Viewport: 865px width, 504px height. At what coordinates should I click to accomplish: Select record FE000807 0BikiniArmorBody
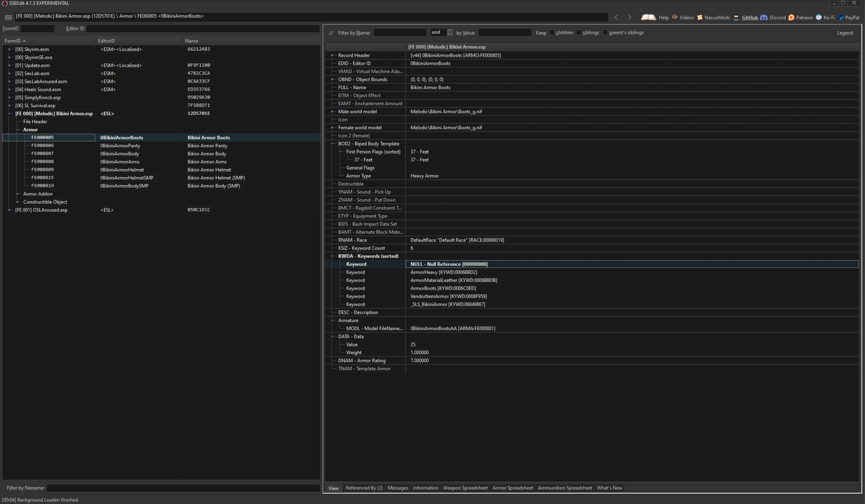click(161, 154)
